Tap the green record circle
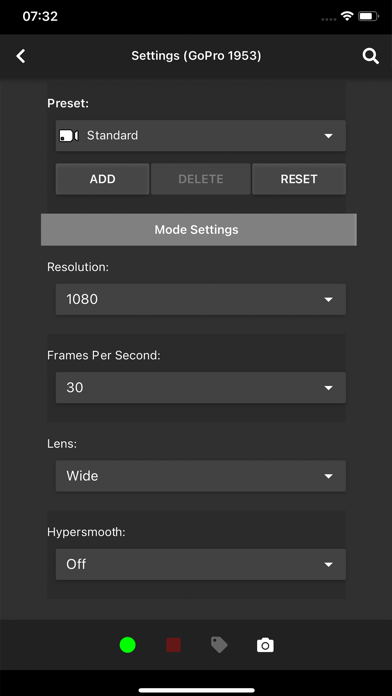The height and width of the screenshot is (696, 392). click(x=127, y=645)
